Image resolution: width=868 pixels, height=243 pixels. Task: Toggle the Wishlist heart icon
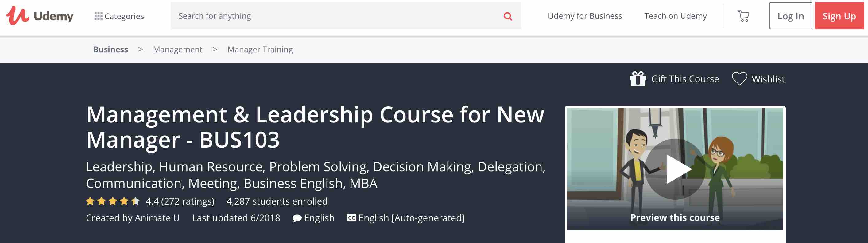tap(739, 79)
